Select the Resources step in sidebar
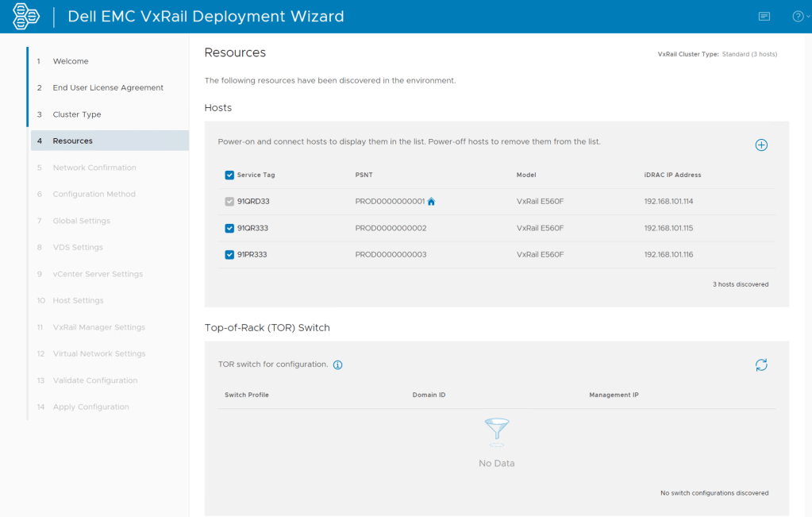This screenshot has width=812, height=517. pos(73,141)
